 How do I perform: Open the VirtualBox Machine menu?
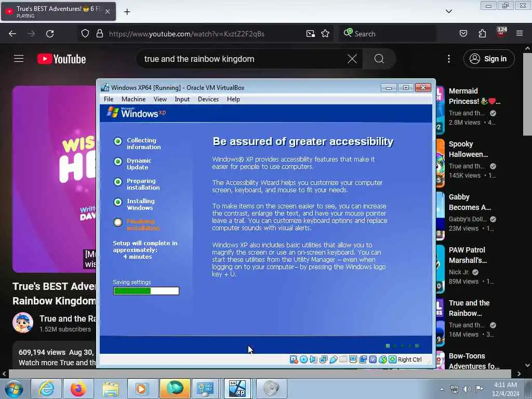pos(134,99)
